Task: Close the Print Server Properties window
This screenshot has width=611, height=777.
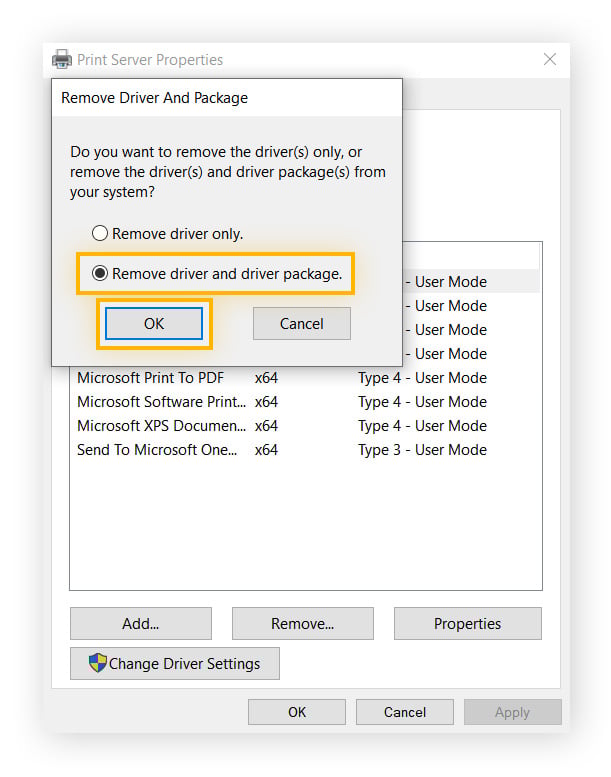Action: tap(549, 60)
